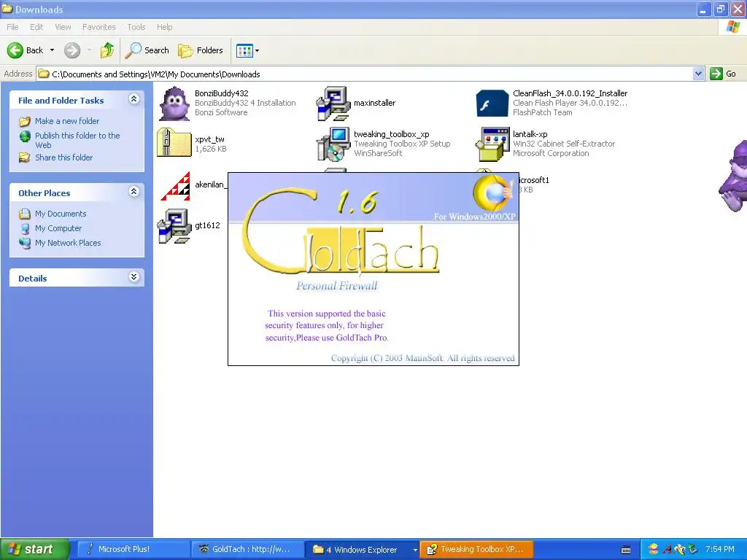The width and height of the screenshot is (747, 560).
Task: Open the View menu
Action: click(63, 27)
